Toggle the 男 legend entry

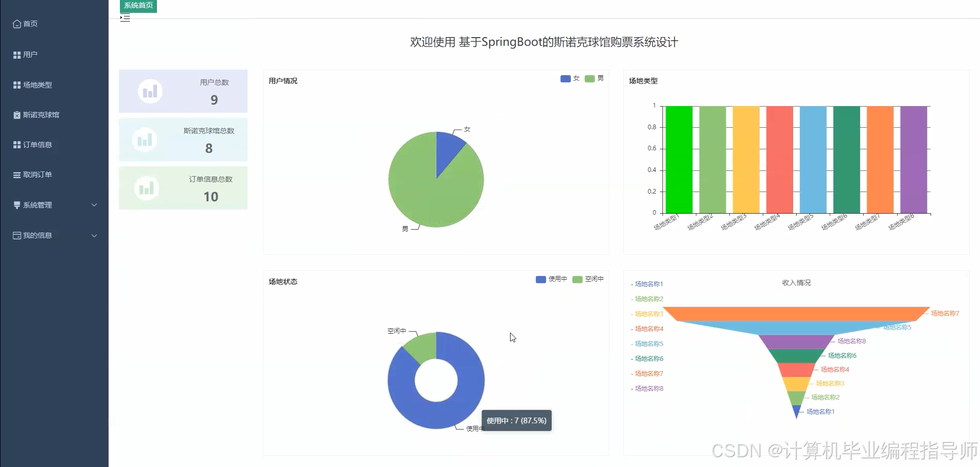pos(594,78)
